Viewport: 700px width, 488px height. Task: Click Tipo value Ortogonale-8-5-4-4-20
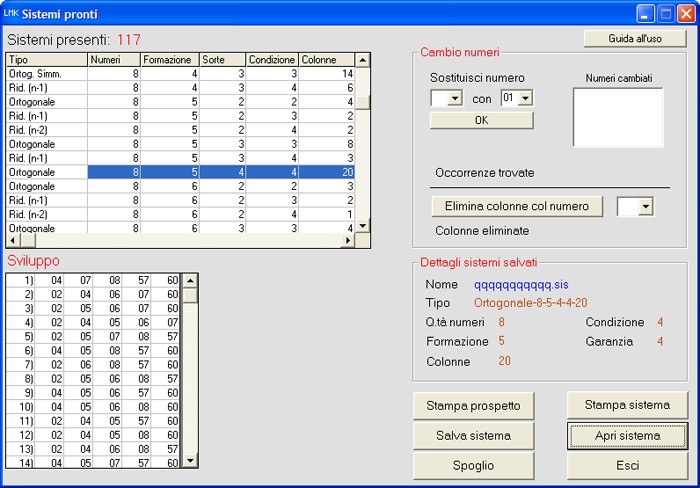(x=530, y=303)
